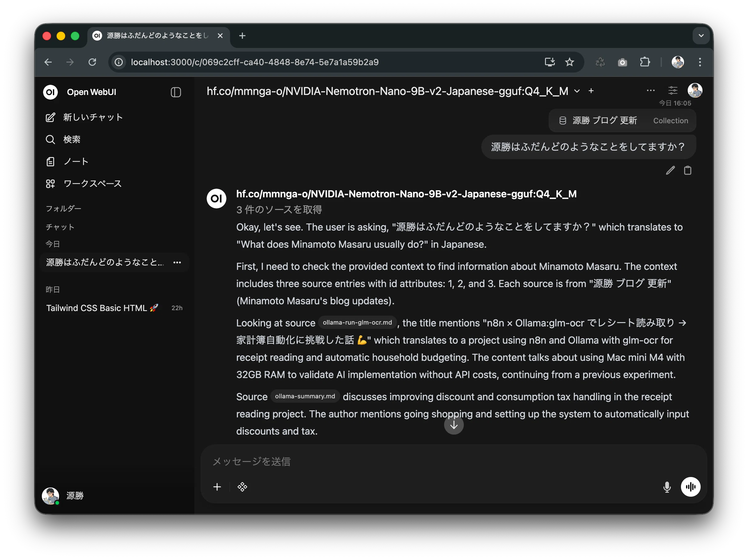Install app via the address bar icon
The width and height of the screenshot is (748, 560).
(549, 62)
